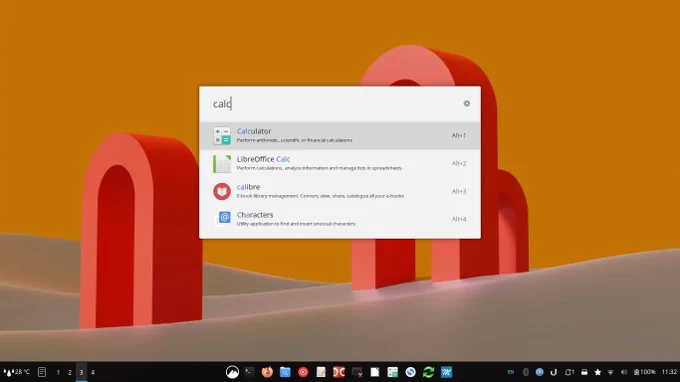The height and width of the screenshot is (382, 680).
Task: Launch the Calculator result
Action: (x=340, y=136)
